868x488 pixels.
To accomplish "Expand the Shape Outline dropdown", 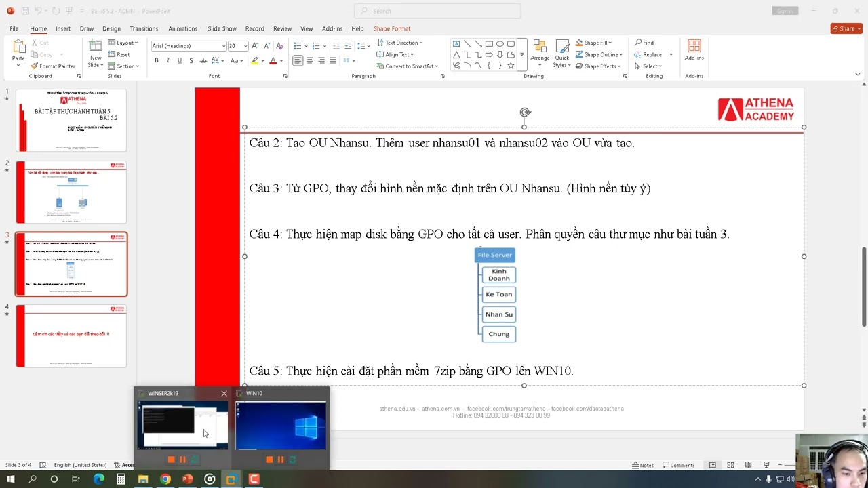I will tap(598, 54).
